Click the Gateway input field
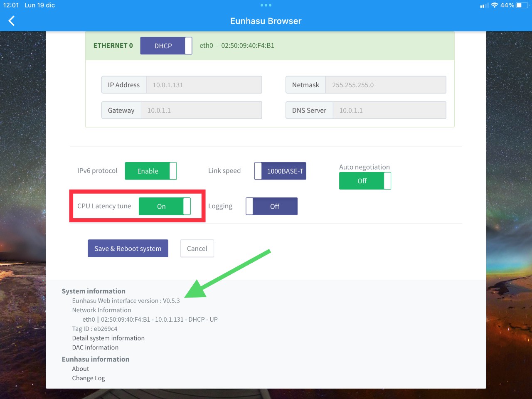Screen dimensions: 532x399 pyautogui.click(x=202, y=111)
